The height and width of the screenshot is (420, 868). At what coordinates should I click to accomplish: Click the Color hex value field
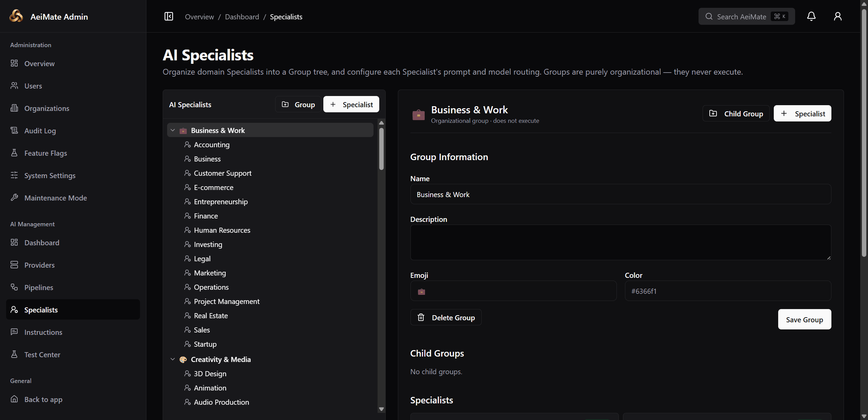(728, 291)
